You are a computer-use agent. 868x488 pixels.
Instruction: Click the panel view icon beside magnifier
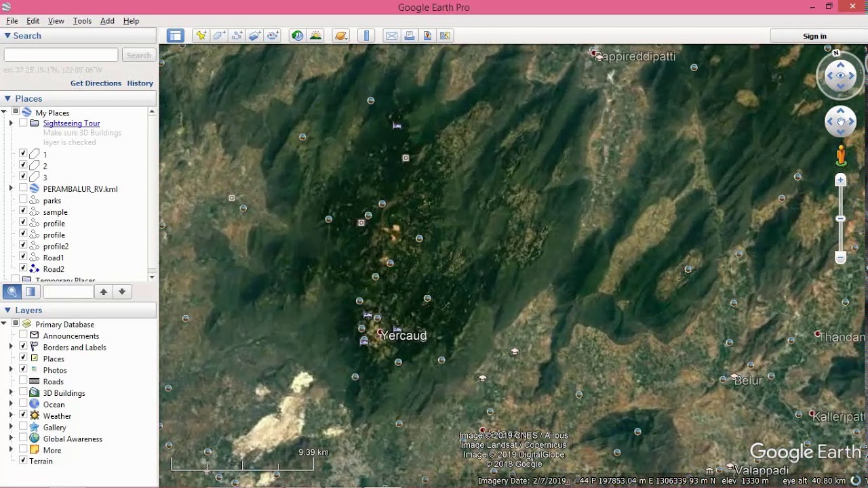click(x=31, y=291)
